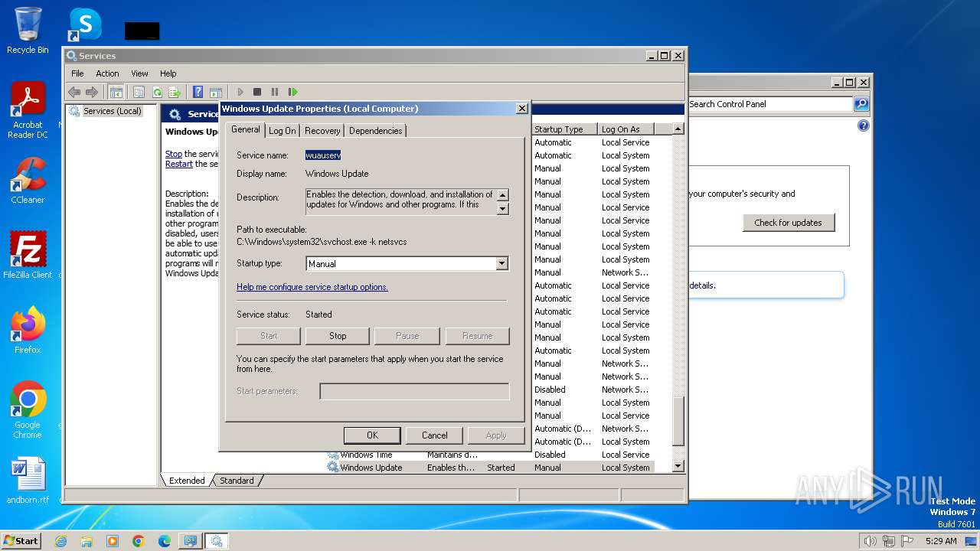The image size is (980, 551).
Task: Switch to Extended view tab
Action: (x=187, y=481)
